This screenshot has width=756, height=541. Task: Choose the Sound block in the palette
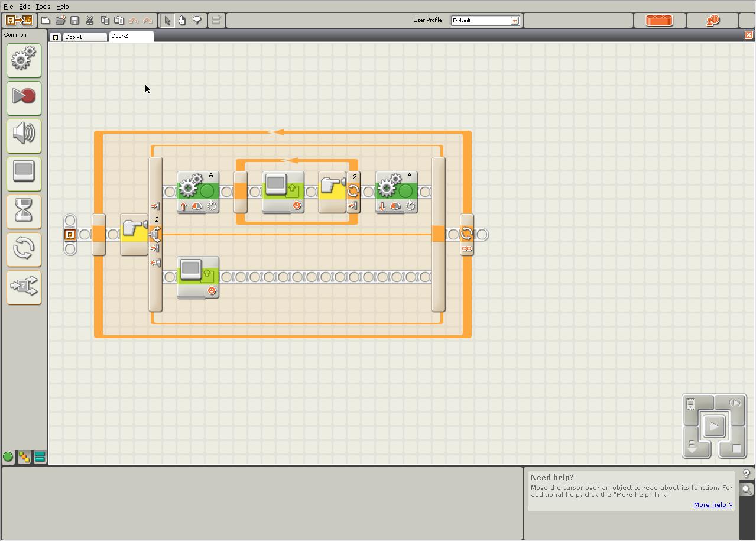tap(24, 135)
